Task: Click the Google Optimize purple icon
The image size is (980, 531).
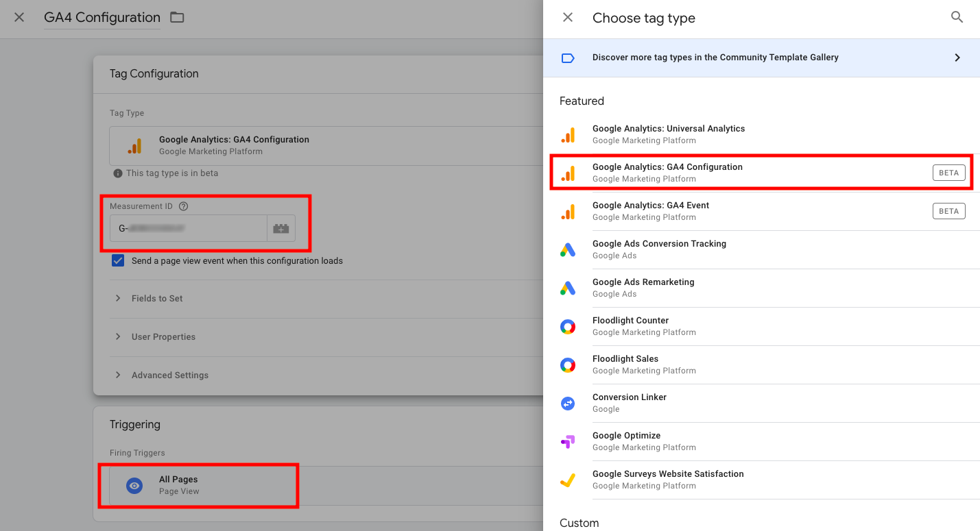Action: pyautogui.click(x=568, y=442)
